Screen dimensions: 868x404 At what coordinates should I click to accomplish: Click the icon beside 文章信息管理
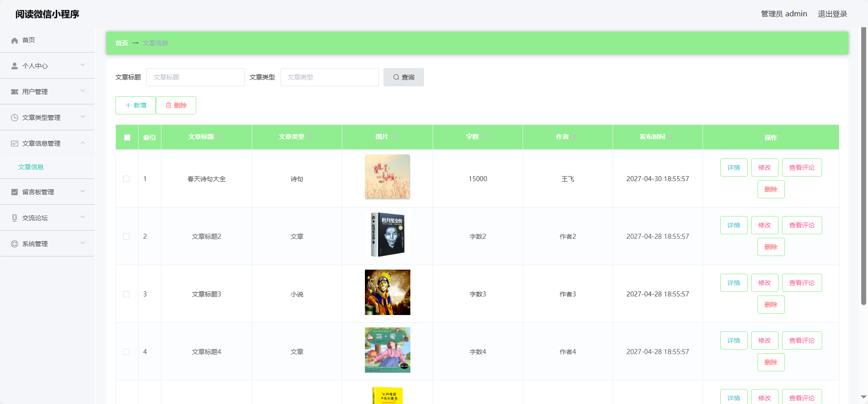15,143
